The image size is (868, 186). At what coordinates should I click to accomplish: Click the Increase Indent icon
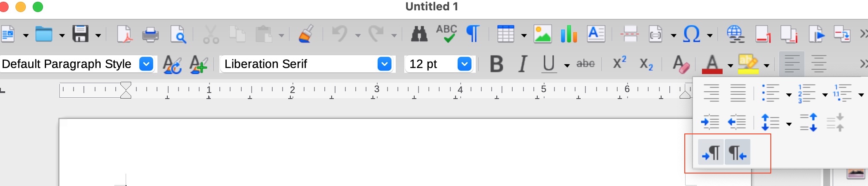[x=710, y=122]
